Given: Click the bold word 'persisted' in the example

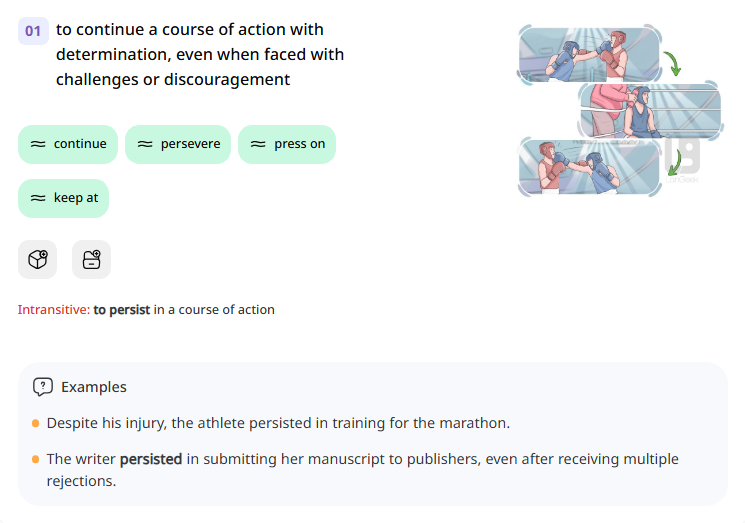Looking at the screenshot, I should coord(151,460).
